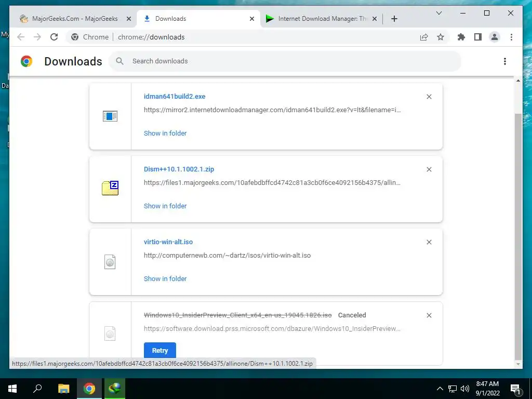This screenshot has height=399, width=532.
Task: Open a new tab with plus button
Action: [394, 19]
